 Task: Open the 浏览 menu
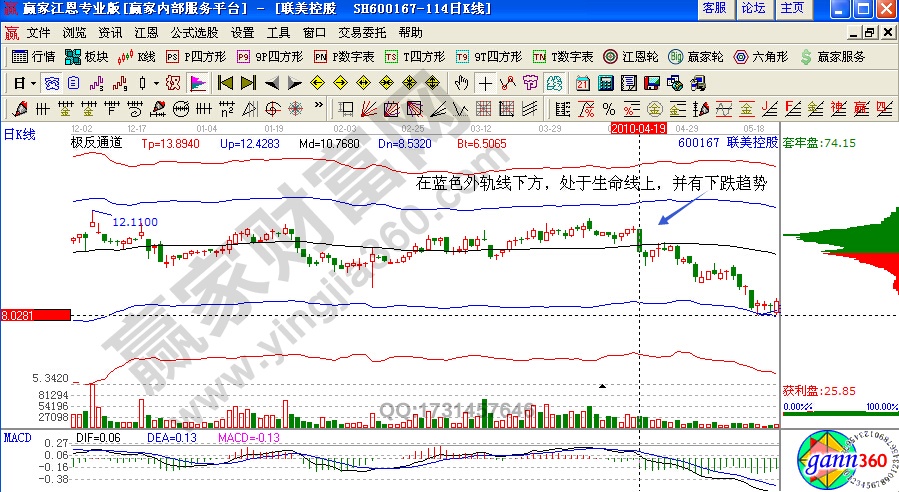point(74,33)
